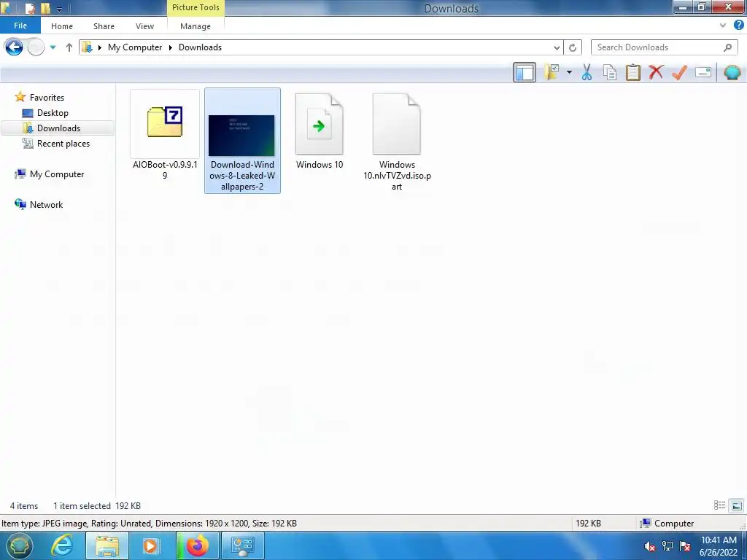
Task: Click the Rename label icon in toolbar
Action: pyautogui.click(x=703, y=72)
